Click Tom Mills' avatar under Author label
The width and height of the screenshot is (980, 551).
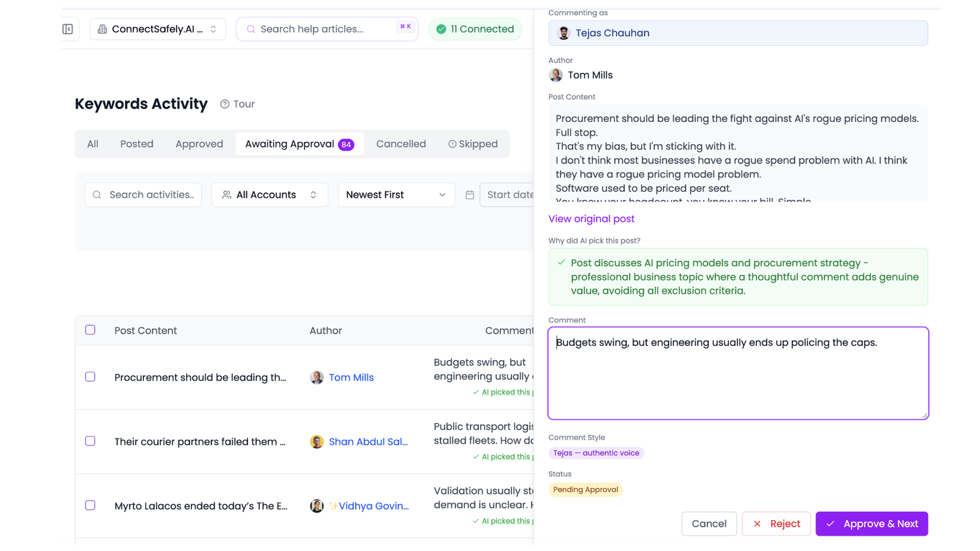tap(556, 75)
